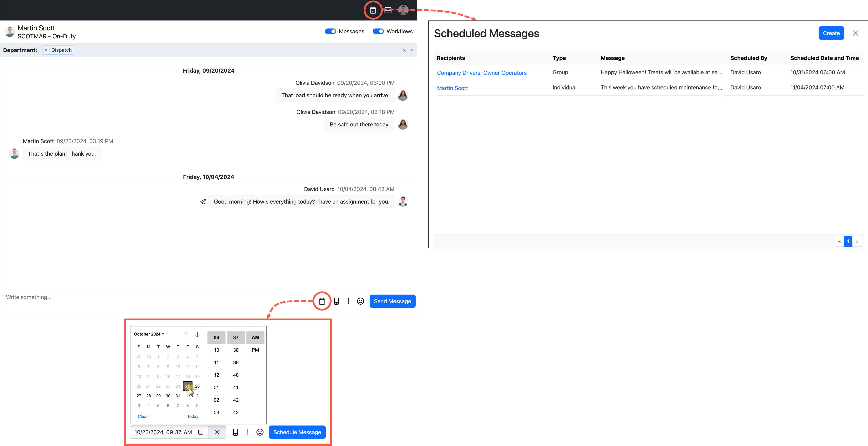Click page 1 in pagination
This screenshot has width=868, height=446.
click(x=848, y=241)
